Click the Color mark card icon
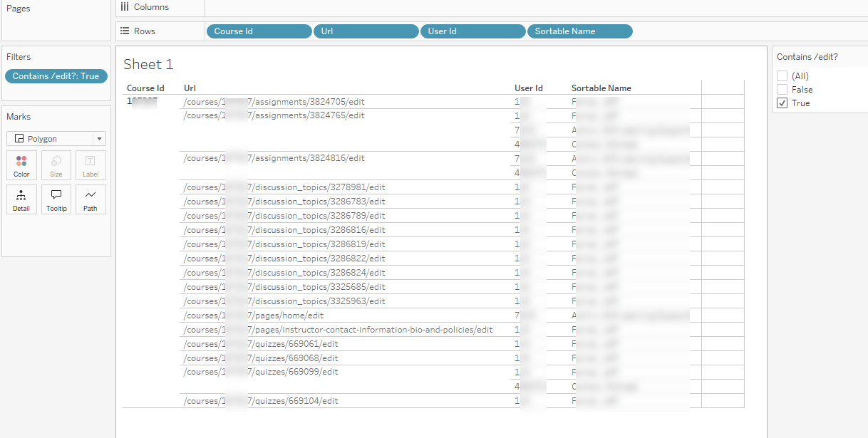Image resolution: width=868 pixels, height=438 pixels. [x=21, y=165]
